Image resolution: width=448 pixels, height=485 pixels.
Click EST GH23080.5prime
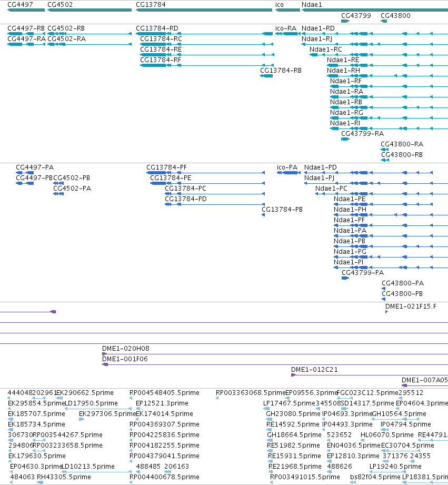tap(293, 414)
